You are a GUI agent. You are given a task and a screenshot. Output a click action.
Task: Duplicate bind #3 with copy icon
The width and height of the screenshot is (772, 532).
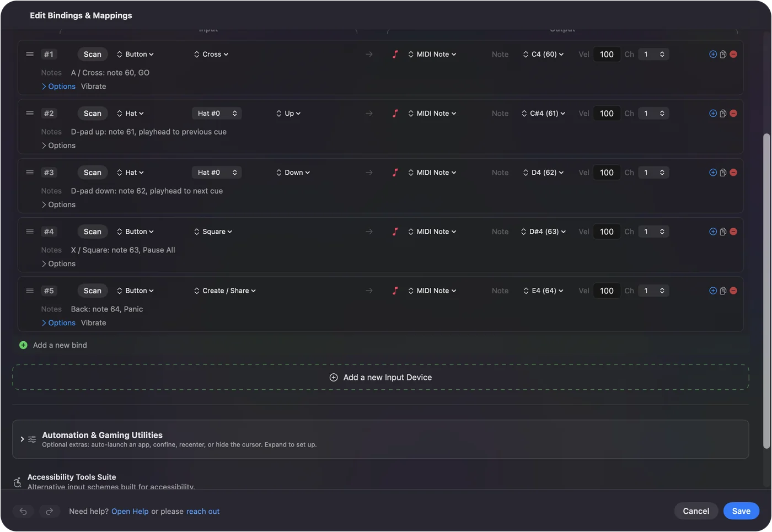tap(723, 173)
